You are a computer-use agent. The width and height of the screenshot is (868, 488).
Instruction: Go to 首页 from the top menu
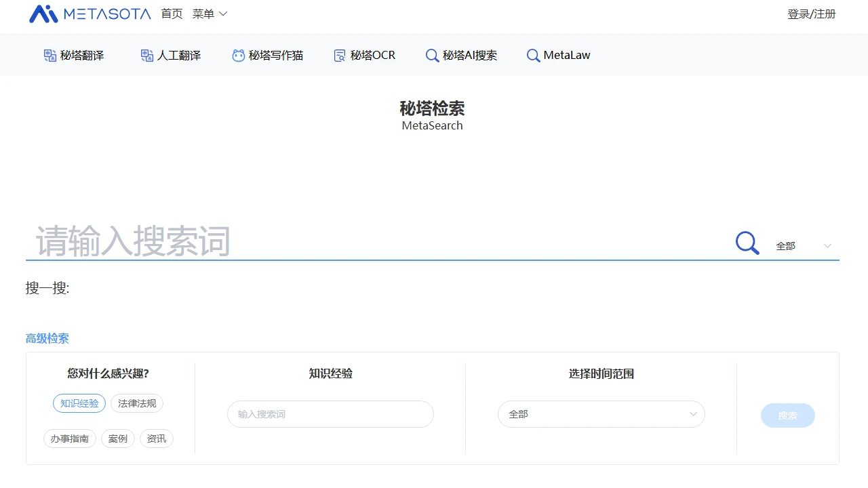172,14
